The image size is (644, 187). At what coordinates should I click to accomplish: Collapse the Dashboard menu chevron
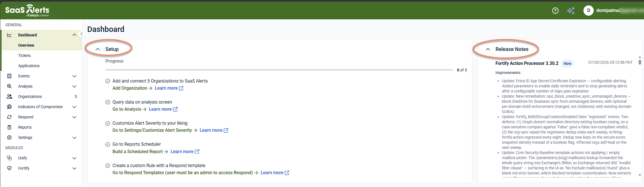click(x=74, y=35)
